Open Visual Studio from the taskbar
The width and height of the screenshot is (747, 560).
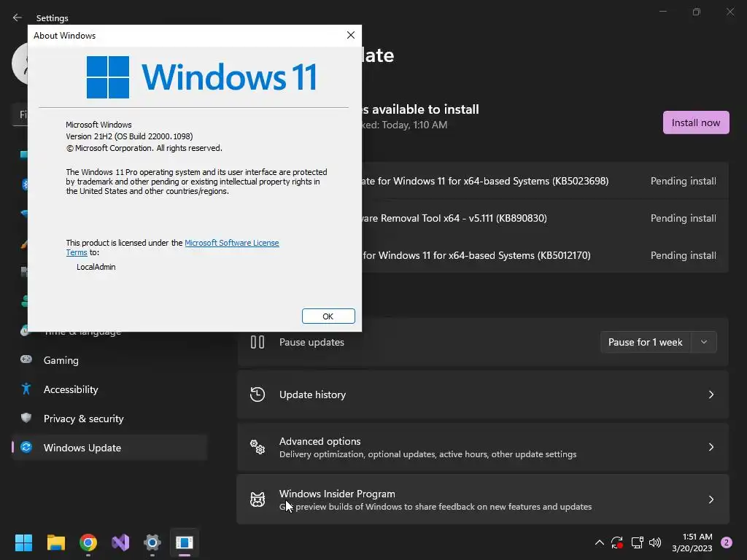click(x=120, y=542)
